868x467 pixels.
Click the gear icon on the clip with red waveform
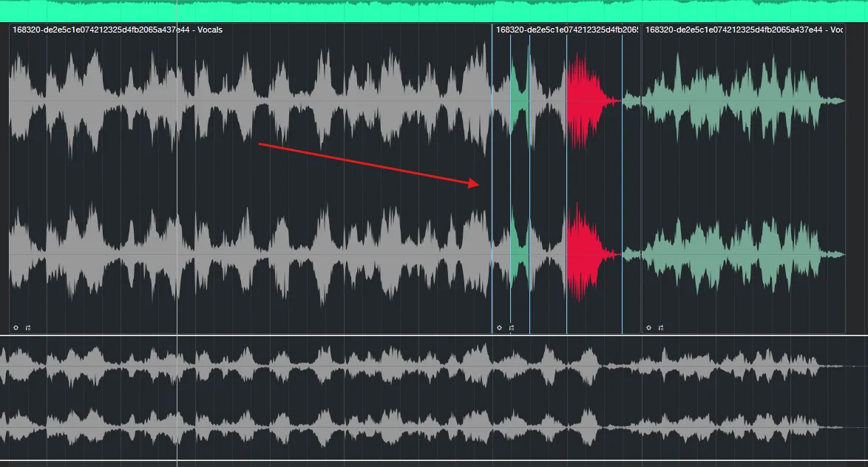point(499,328)
